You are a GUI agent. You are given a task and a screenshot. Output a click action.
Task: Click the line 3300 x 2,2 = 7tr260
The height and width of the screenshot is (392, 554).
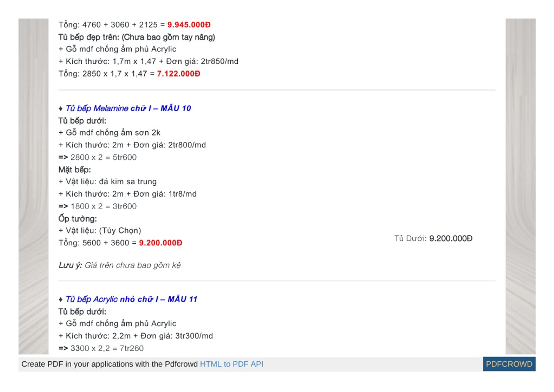101,348
